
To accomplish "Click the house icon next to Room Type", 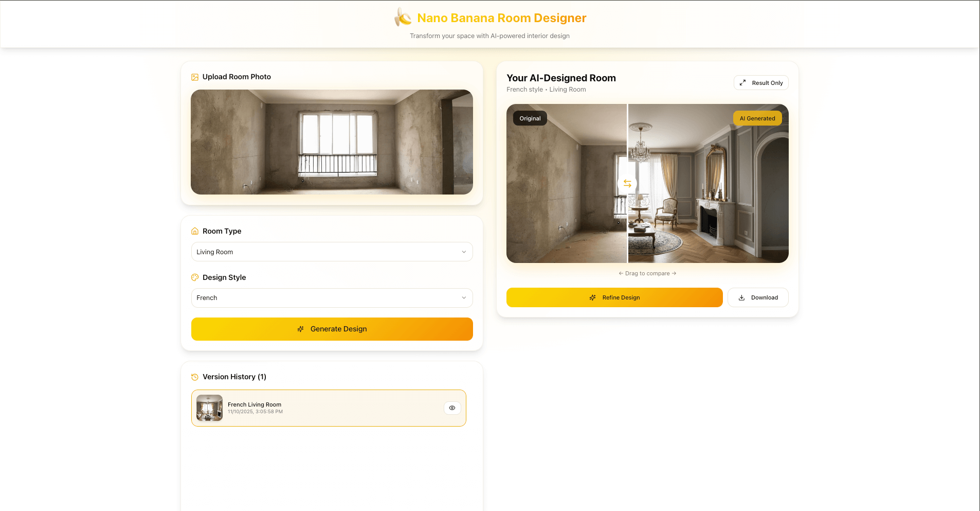I will pos(195,231).
